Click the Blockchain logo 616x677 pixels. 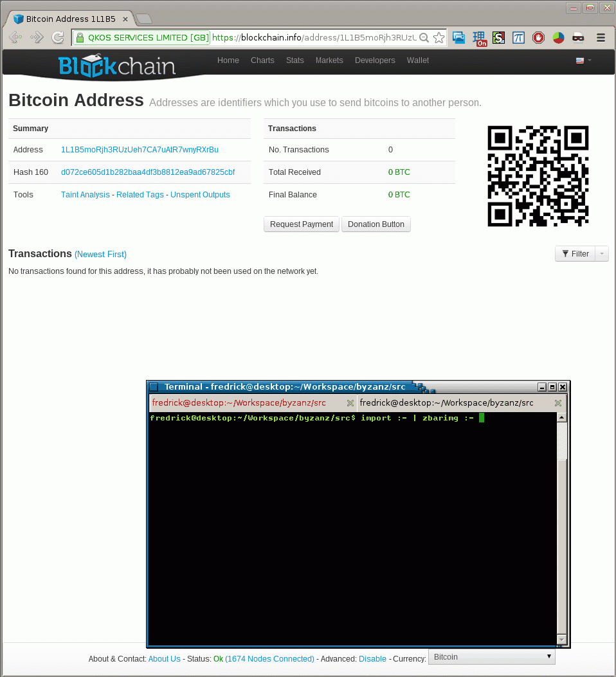point(116,66)
